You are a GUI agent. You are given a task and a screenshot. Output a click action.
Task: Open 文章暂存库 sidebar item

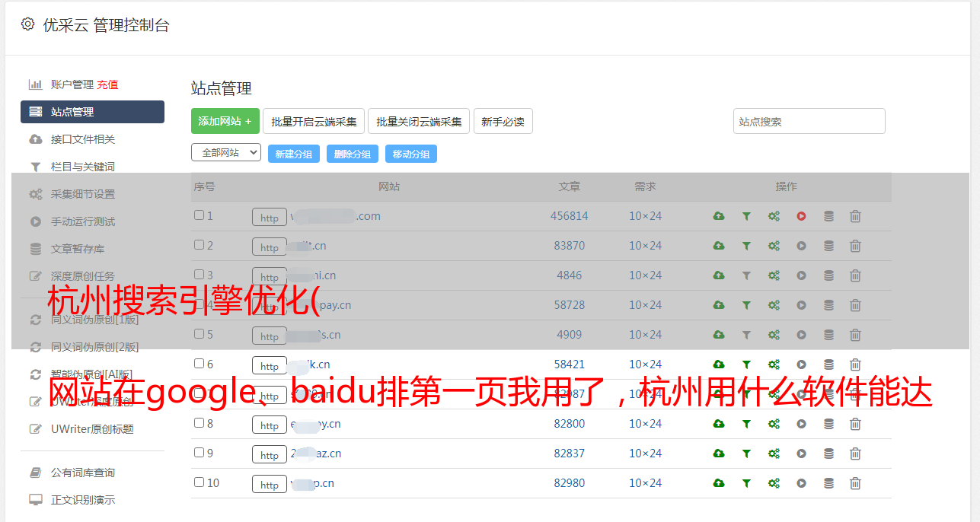point(78,249)
